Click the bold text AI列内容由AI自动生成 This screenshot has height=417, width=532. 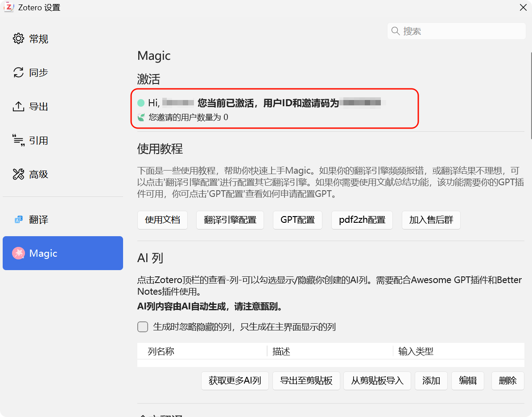[x=181, y=307]
